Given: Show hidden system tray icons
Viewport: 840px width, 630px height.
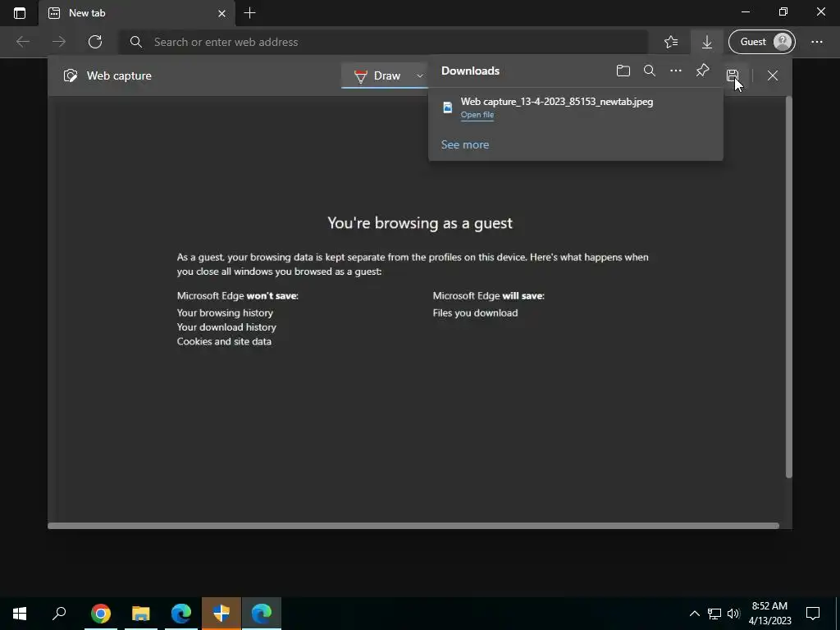Looking at the screenshot, I should click(694, 614).
